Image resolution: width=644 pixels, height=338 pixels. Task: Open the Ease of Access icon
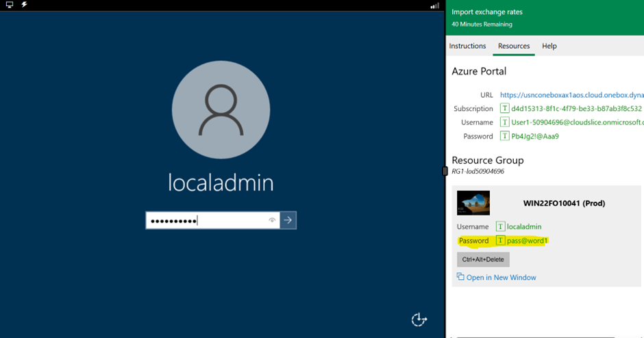419,319
